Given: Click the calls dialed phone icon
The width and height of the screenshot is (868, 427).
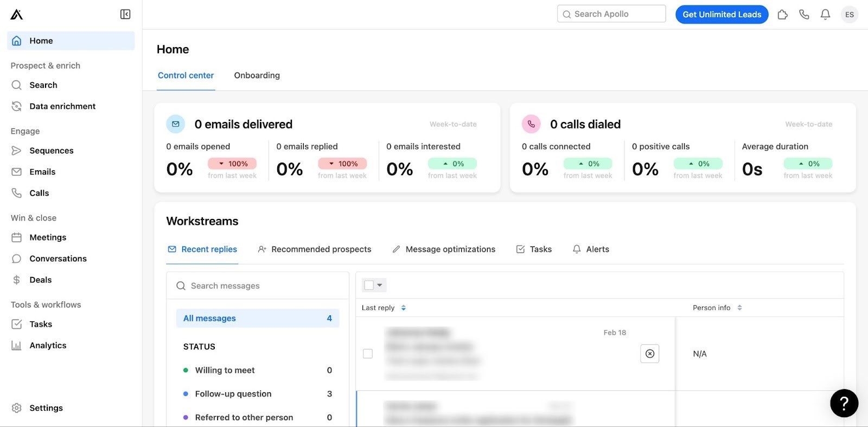Looking at the screenshot, I should tap(531, 124).
